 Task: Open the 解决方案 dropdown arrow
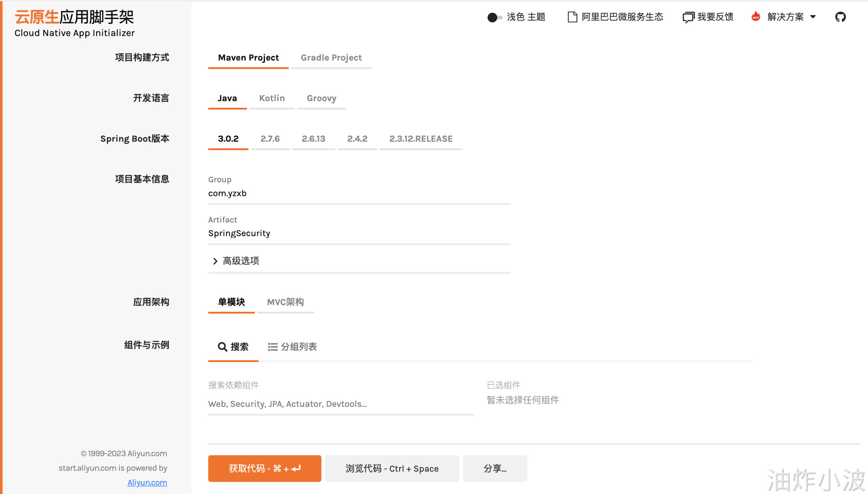[x=813, y=17]
